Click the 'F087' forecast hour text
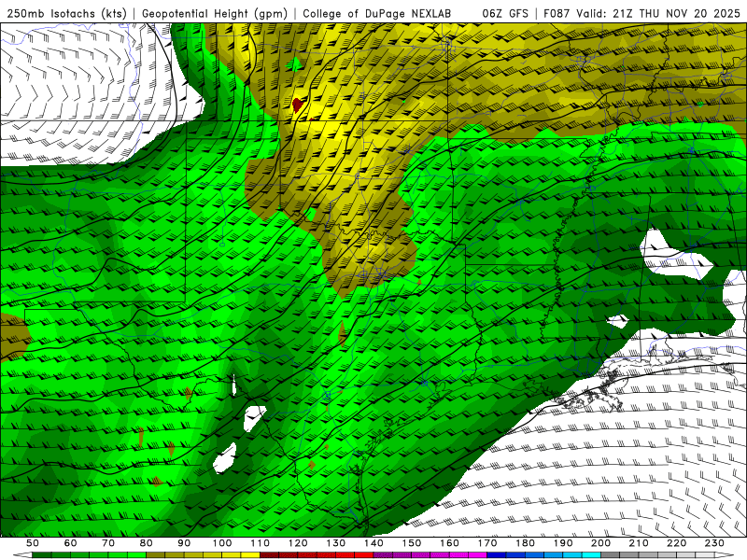 (557, 14)
